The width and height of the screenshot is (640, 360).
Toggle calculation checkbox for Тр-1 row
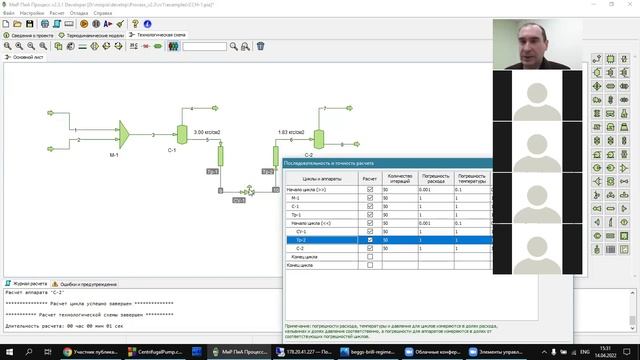click(x=370, y=215)
